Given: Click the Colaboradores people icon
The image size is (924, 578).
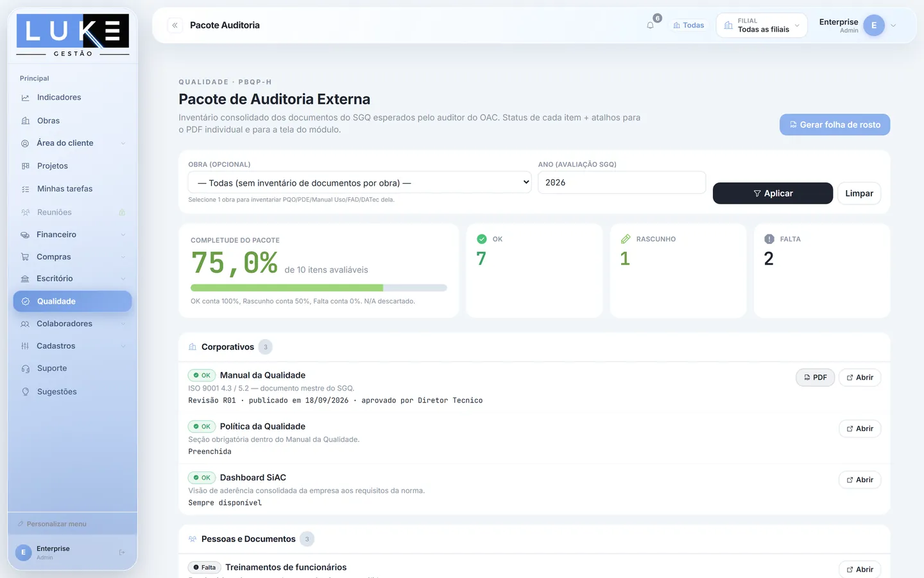Looking at the screenshot, I should pyautogui.click(x=26, y=324).
